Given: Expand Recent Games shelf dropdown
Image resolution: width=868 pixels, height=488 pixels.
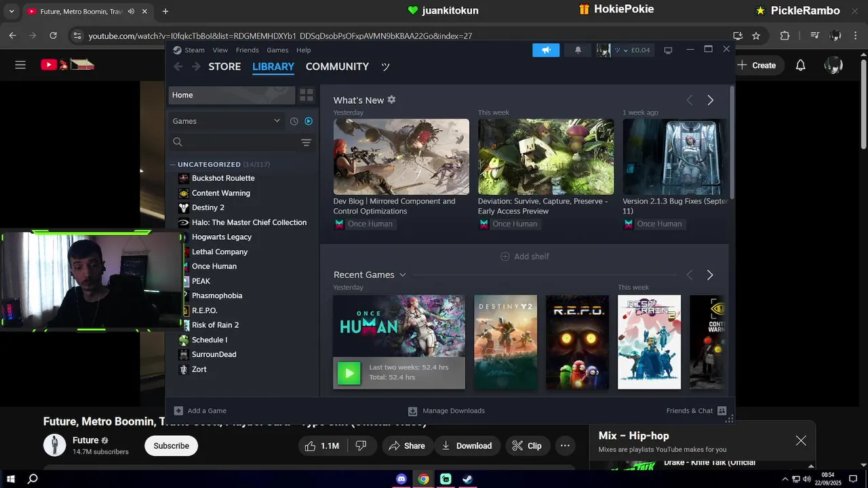Looking at the screenshot, I should (x=402, y=274).
